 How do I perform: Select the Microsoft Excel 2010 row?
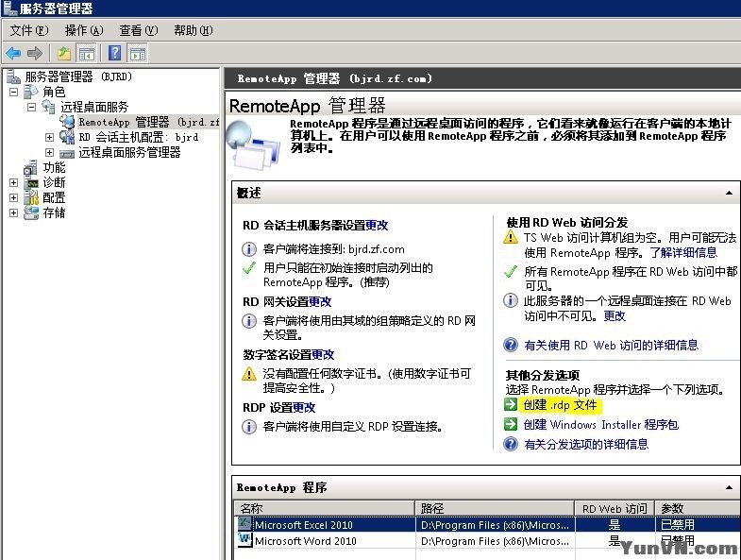(487, 524)
